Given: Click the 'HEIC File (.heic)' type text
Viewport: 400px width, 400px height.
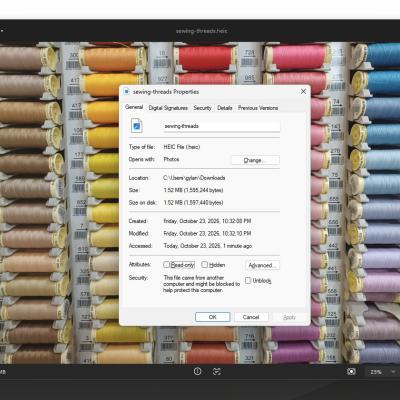Looking at the screenshot, I should tap(182, 147).
